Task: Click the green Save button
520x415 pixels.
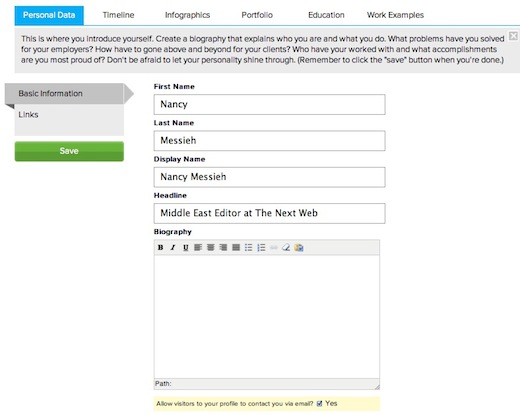Action: (69, 151)
